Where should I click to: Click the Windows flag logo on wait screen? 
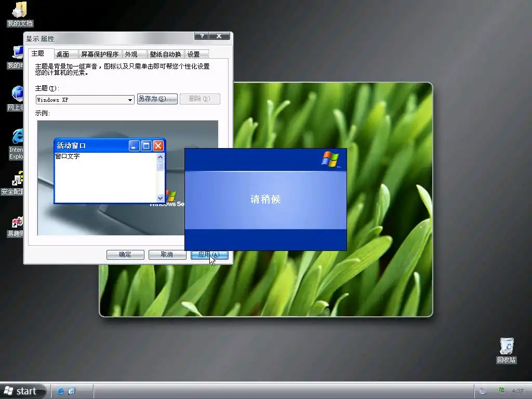(x=330, y=159)
